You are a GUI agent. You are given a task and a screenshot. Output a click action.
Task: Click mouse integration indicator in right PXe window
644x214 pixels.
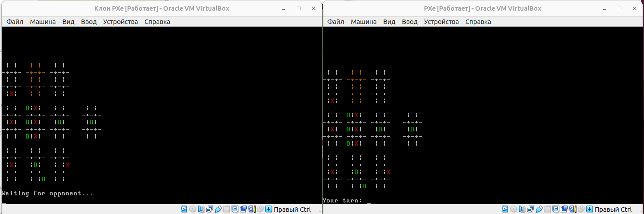coord(581,209)
